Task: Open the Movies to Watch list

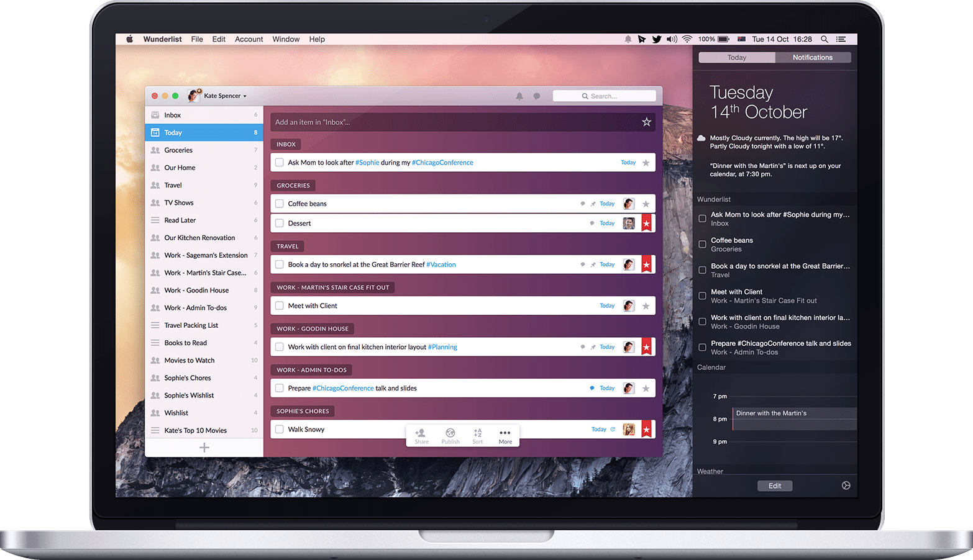Action: pyautogui.click(x=204, y=360)
